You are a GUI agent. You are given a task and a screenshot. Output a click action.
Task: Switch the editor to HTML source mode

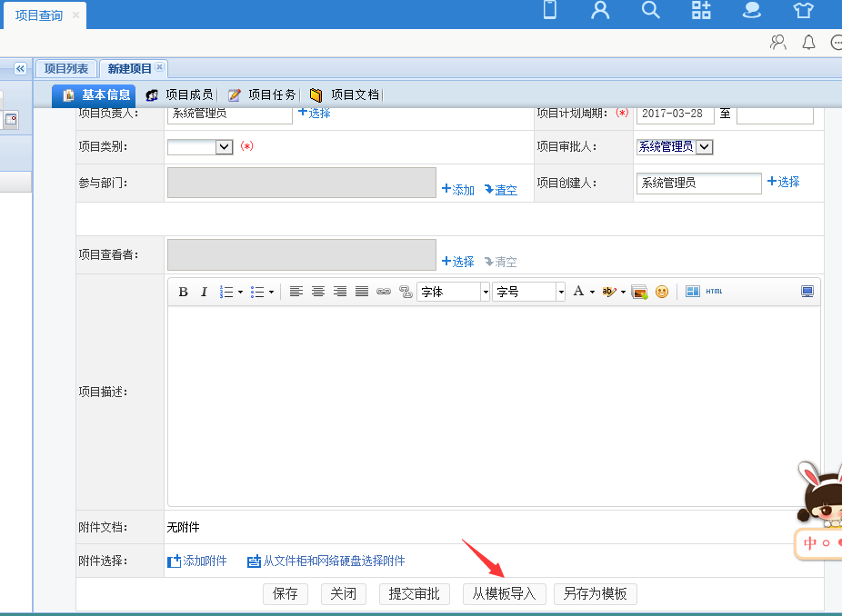(714, 292)
